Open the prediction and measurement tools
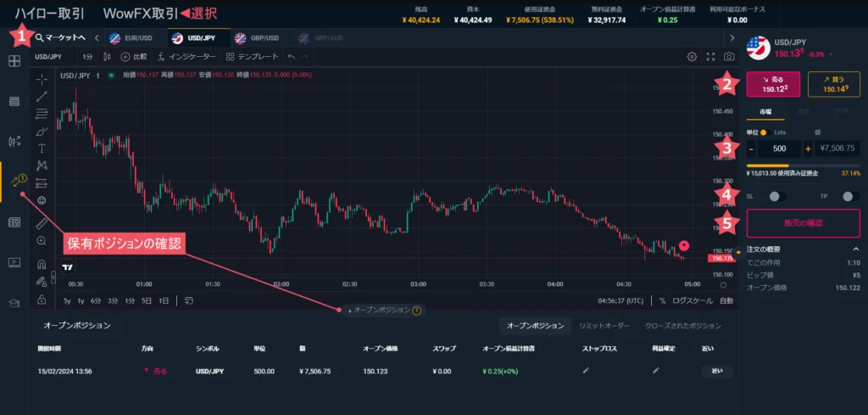Screen dimensions: 868x415 tap(42, 182)
